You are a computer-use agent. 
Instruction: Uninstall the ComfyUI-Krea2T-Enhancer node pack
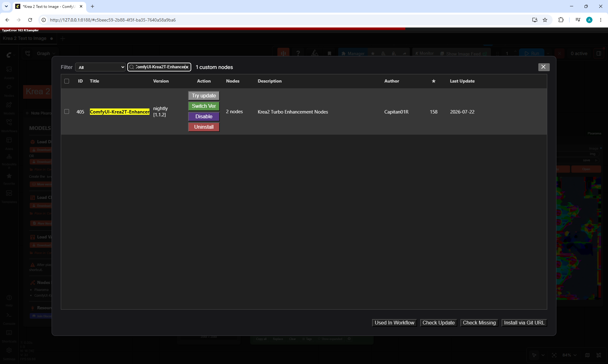click(204, 127)
